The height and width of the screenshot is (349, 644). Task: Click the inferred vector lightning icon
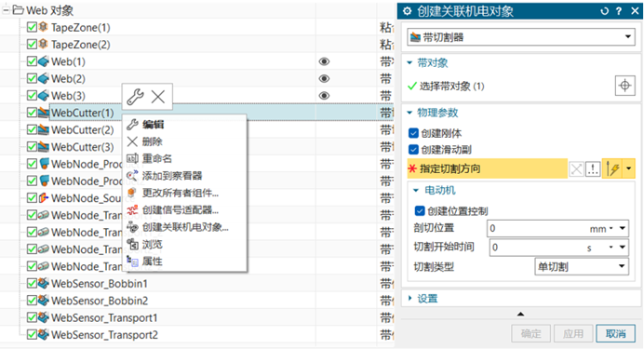coord(612,168)
